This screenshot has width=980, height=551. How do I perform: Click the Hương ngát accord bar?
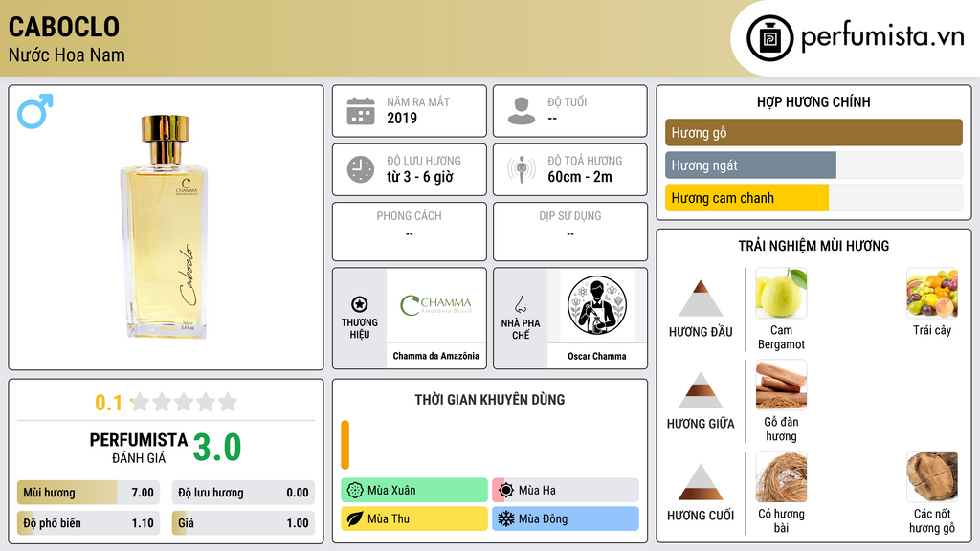pyautogui.click(x=813, y=165)
